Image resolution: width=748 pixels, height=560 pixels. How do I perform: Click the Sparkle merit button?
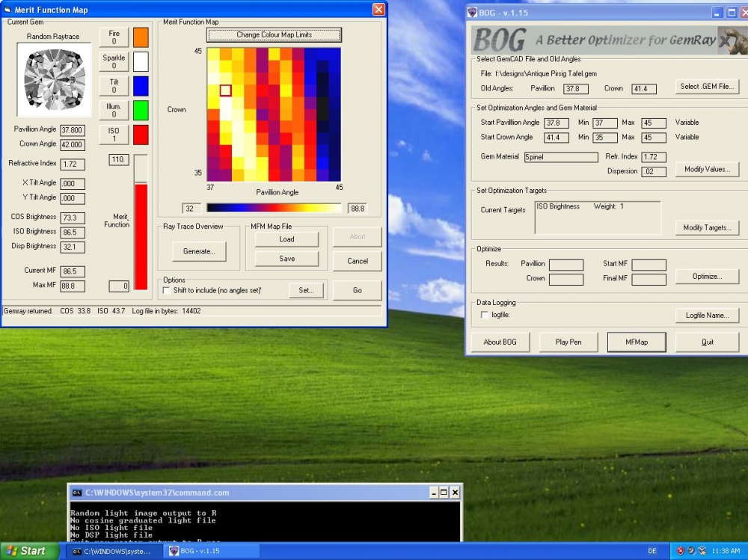pos(114,61)
